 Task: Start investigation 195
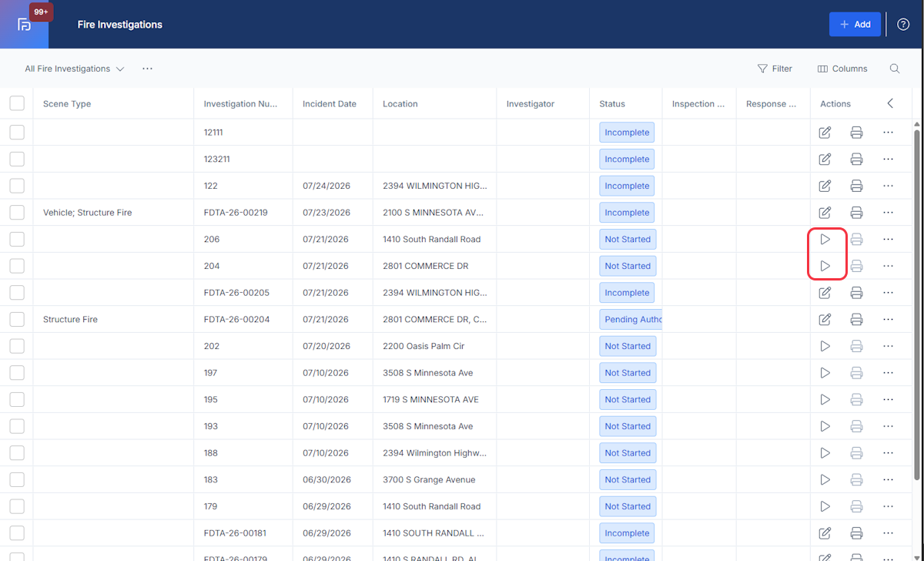(x=825, y=399)
